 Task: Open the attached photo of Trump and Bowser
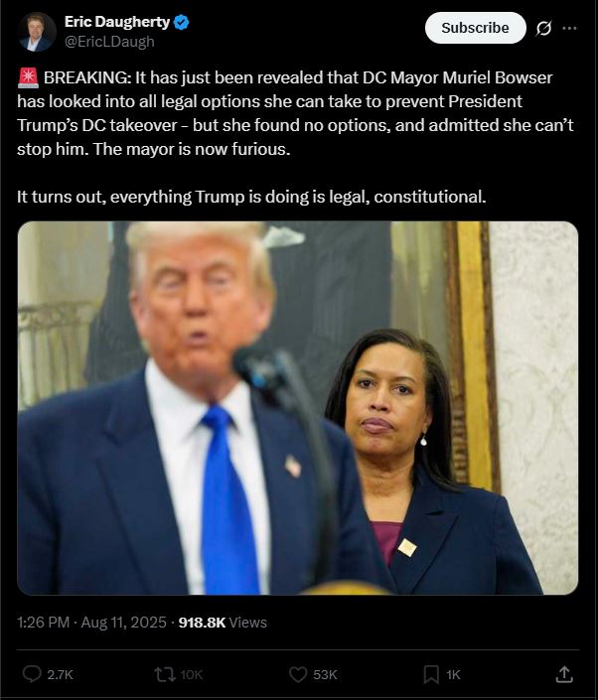298,408
